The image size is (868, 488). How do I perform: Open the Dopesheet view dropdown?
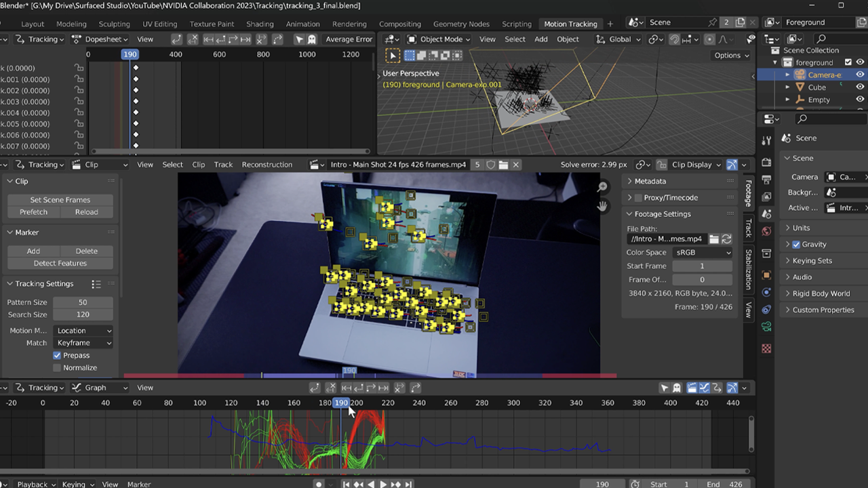click(x=99, y=39)
